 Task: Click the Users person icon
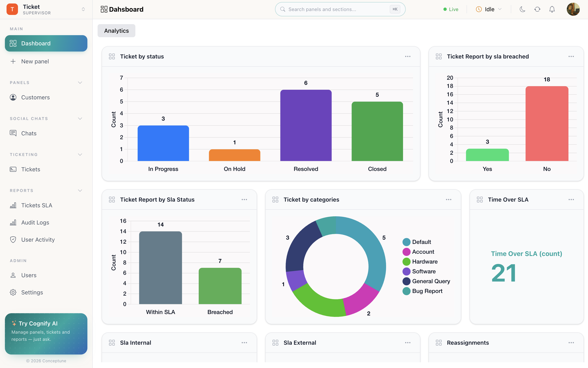[x=13, y=275]
